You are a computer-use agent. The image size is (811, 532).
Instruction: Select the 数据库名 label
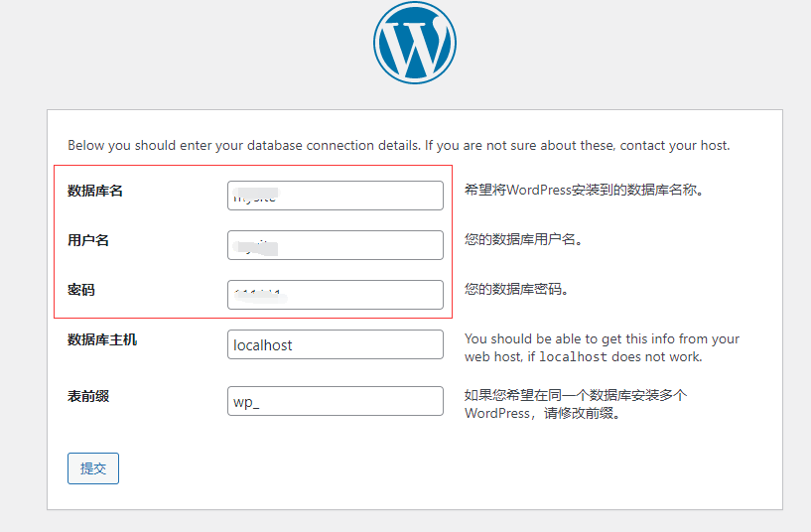click(95, 191)
